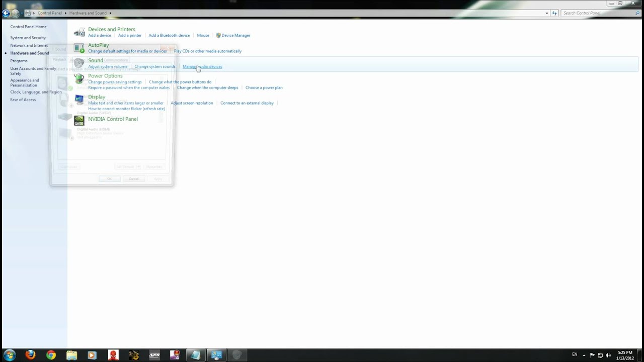The height and width of the screenshot is (362, 644).
Task: Click the Power Options battery icon
Action: click(x=79, y=78)
